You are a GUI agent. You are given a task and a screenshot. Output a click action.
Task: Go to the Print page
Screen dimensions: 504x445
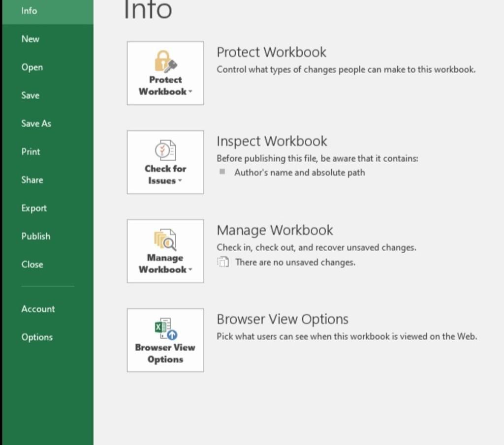point(31,151)
